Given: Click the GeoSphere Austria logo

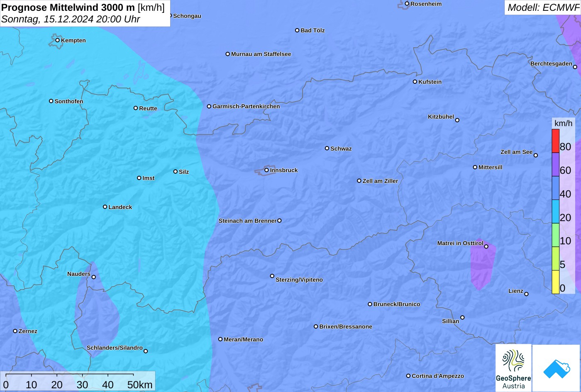Looking at the screenshot, I should click(x=513, y=368).
